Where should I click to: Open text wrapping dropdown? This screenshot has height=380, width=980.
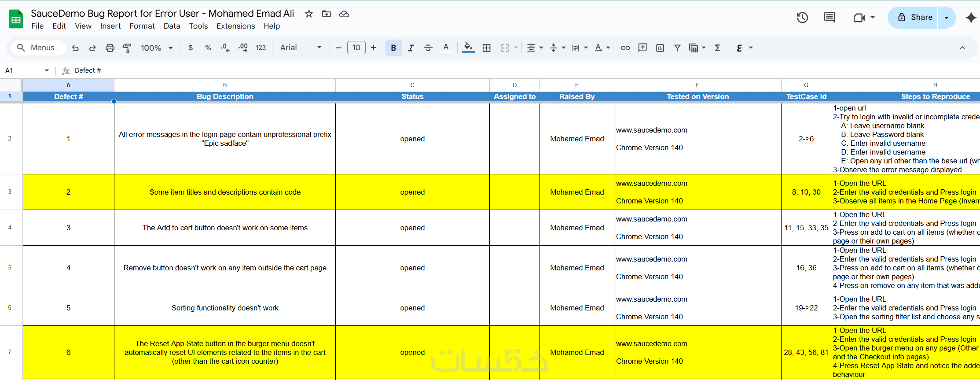coord(580,48)
